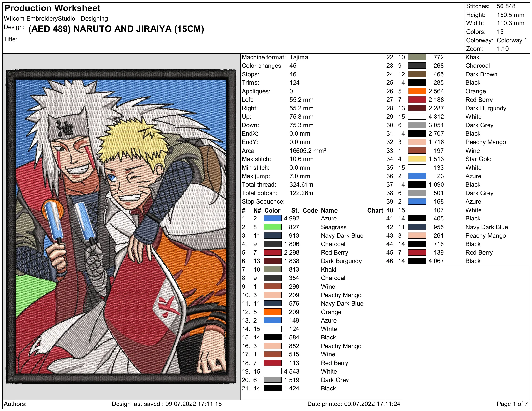Click the N# column header
This screenshot has width=532, height=411.
[x=257, y=210]
